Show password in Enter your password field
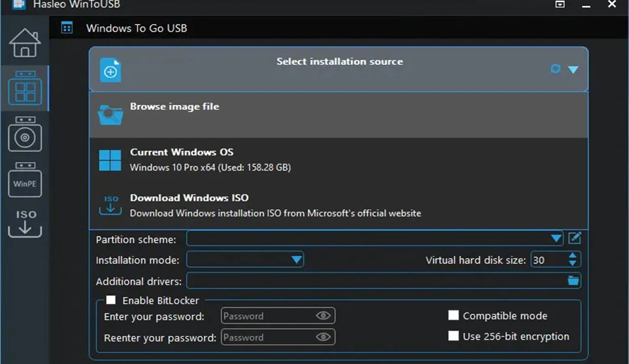 [x=323, y=316]
